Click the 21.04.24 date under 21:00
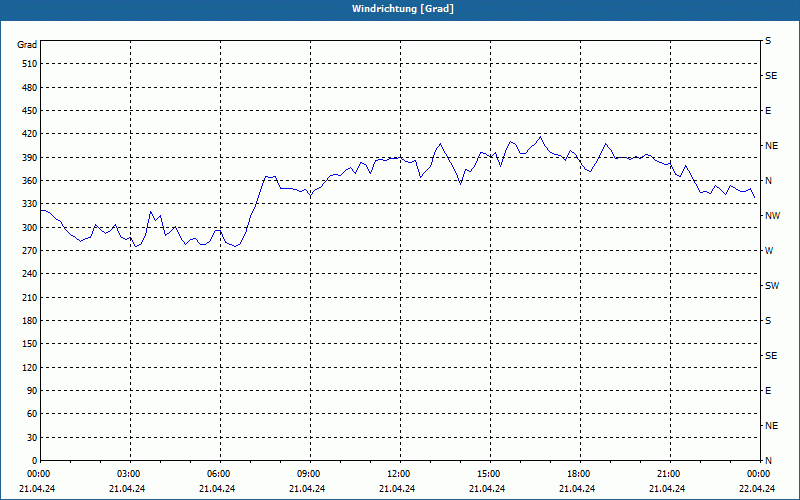 pyautogui.click(x=667, y=489)
